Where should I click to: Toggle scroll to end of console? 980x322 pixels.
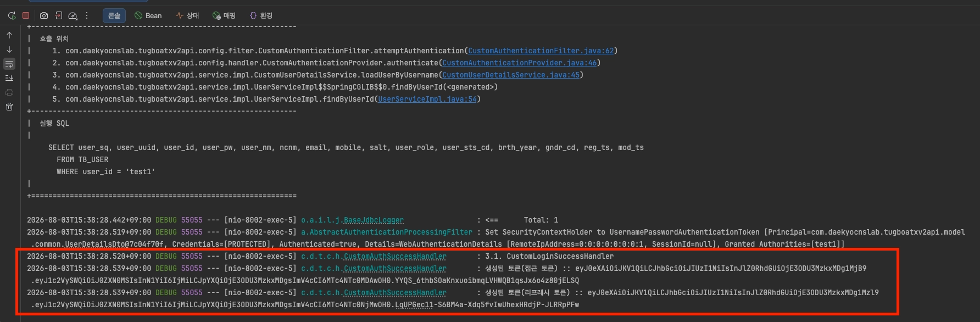click(9, 78)
